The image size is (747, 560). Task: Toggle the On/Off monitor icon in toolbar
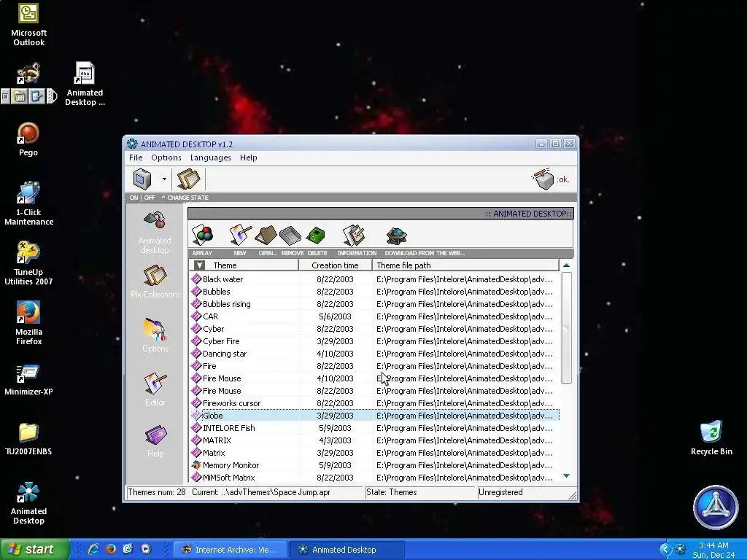(x=142, y=179)
